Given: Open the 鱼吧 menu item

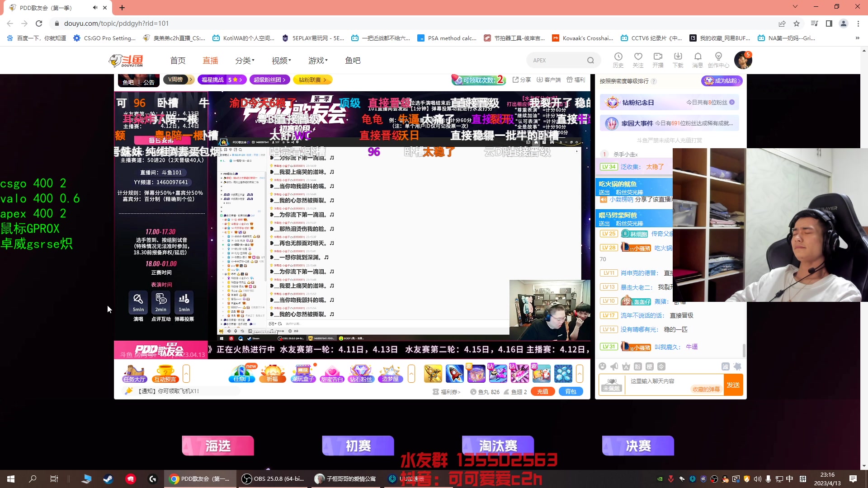Looking at the screenshot, I should 353,60.
